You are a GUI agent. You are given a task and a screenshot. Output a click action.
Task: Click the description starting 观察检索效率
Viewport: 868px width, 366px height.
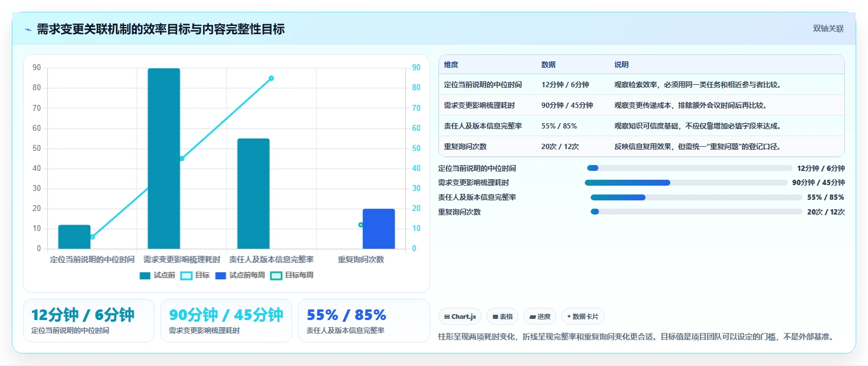click(698, 85)
